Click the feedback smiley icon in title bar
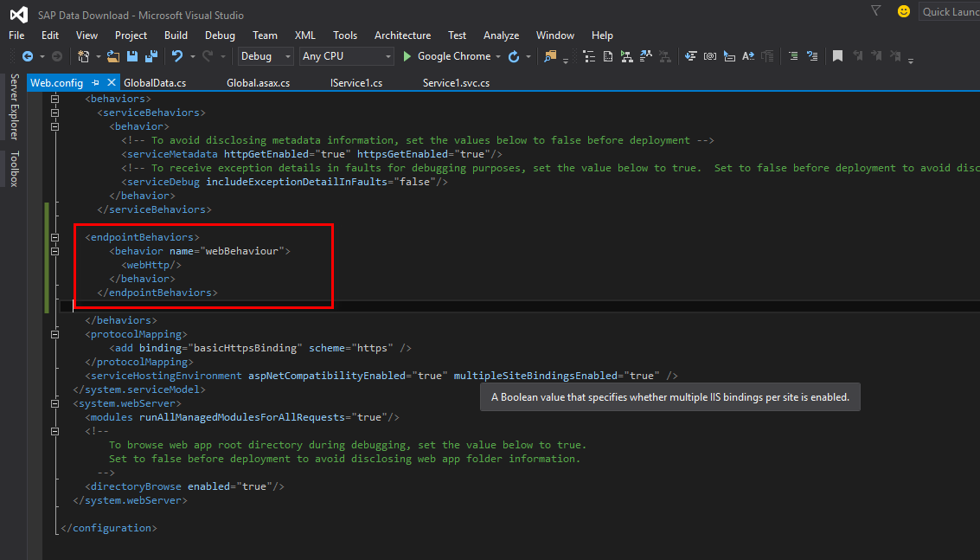This screenshot has height=560, width=980. coord(904,11)
